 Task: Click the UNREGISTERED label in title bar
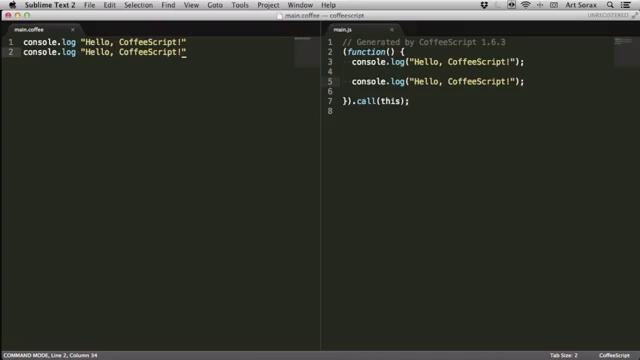(608, 16)
